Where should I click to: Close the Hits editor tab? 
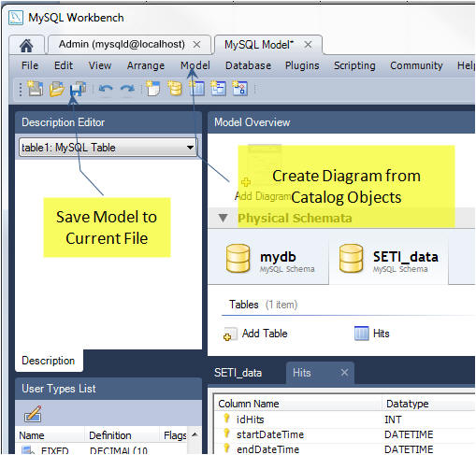[x=344, y=373]
